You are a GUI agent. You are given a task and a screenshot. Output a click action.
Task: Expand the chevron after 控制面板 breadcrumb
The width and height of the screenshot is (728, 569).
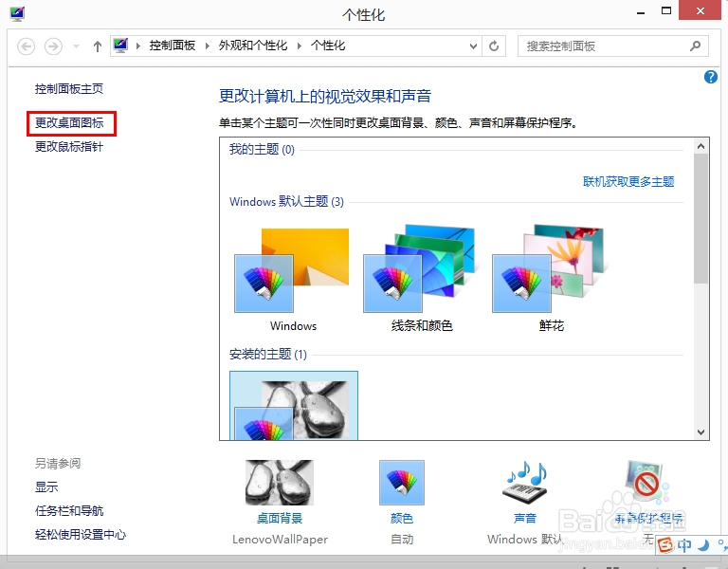click(207, 46)
